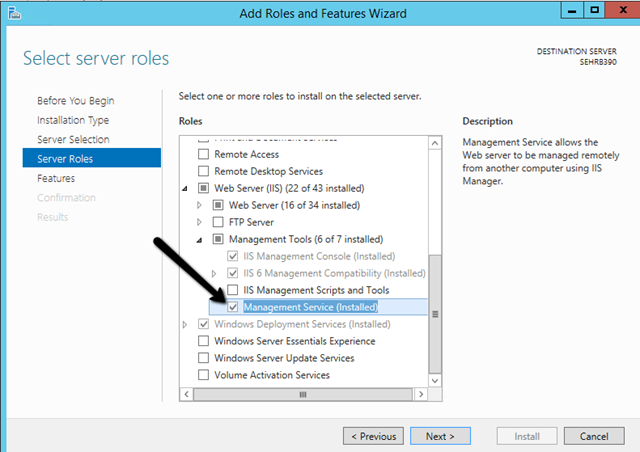640x452 pixels.
Task: Switch to Server Selection step
Action: 73,139
